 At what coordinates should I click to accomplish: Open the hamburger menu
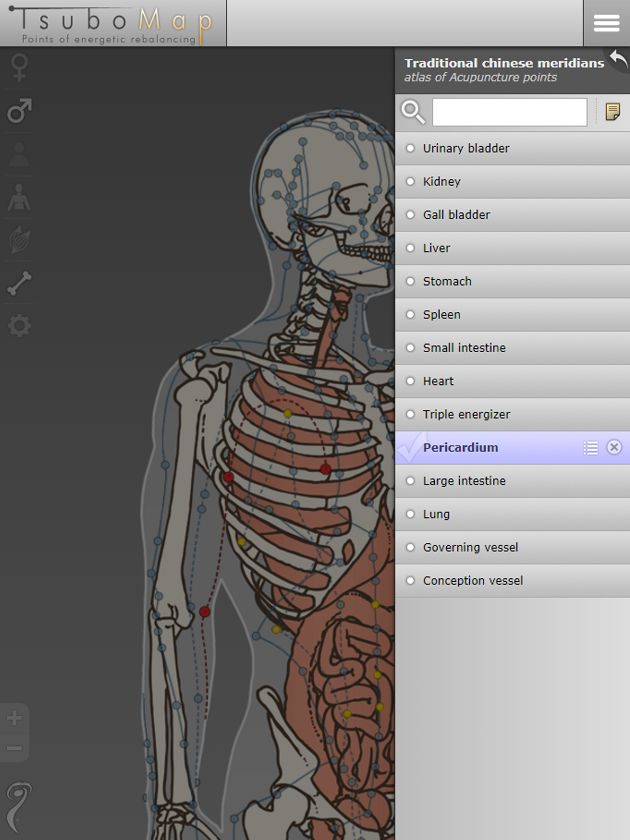point(606,24)
